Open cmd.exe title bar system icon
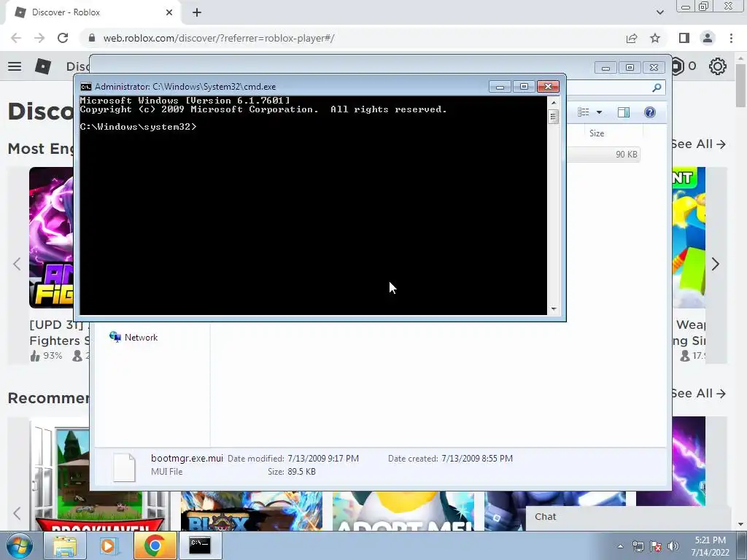 86,87
